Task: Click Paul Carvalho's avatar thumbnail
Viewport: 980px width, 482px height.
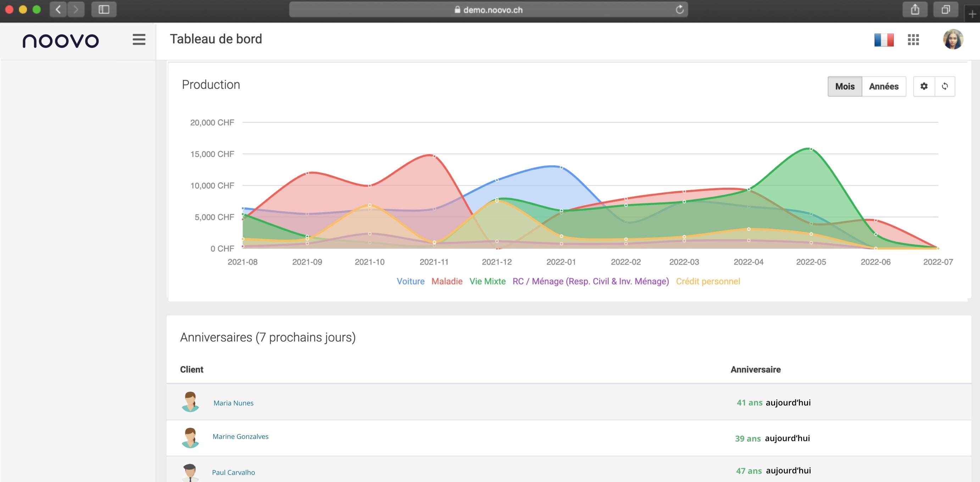Action: coord(190,472)
